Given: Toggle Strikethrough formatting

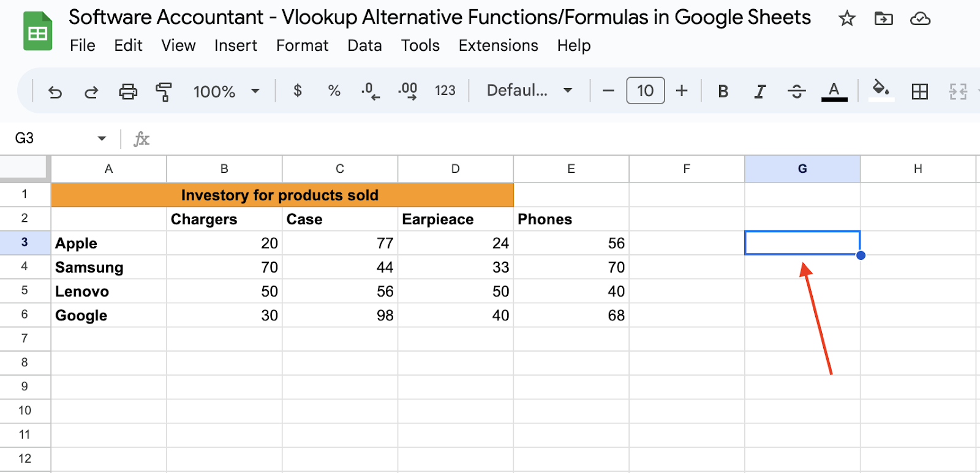Looking at the screenshot, I should 796,92.
